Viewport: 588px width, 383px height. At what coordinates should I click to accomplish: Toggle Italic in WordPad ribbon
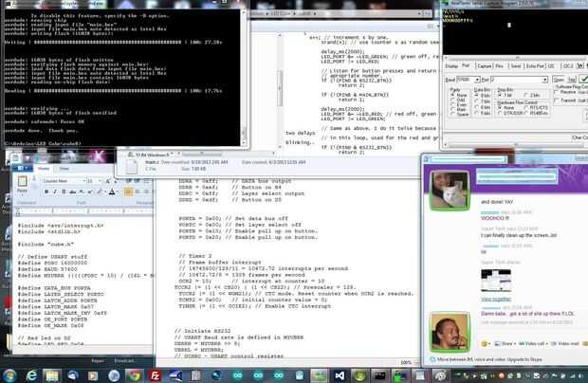tap(55, 191)
